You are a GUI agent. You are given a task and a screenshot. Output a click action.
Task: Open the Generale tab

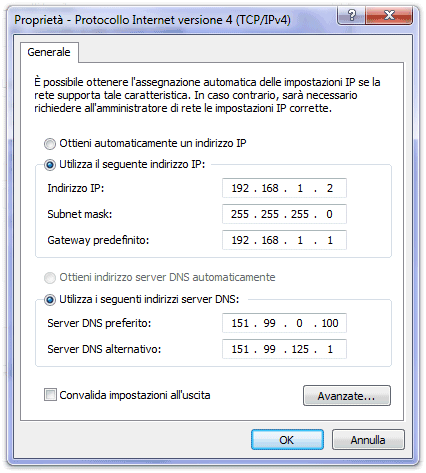tap(49, 52)
